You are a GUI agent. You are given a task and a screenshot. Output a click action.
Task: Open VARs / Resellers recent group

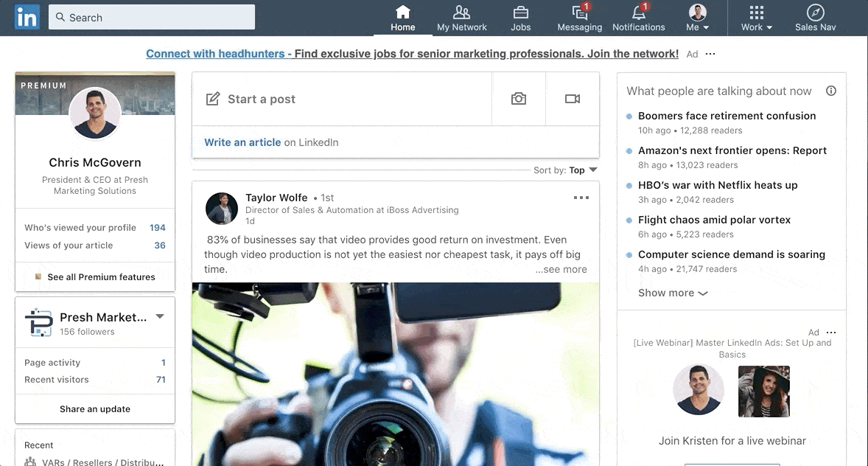[x=94, y=462]
